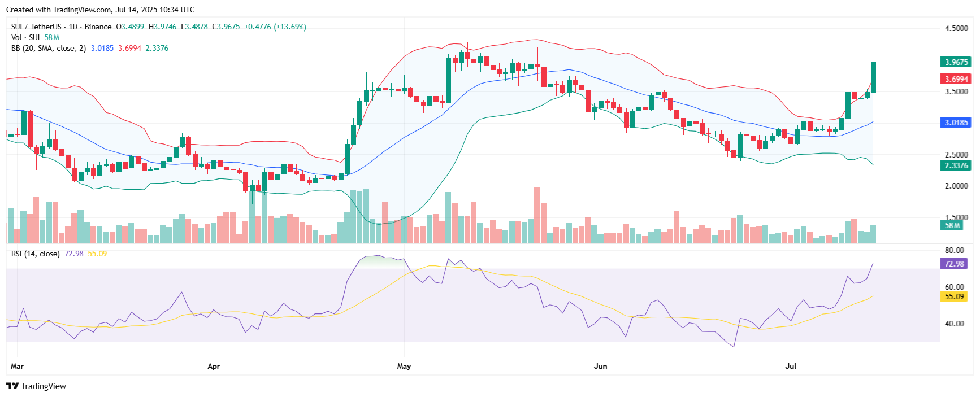Click the 3.5000 price axis label
980x397 pixels.
tap(956, 91)
